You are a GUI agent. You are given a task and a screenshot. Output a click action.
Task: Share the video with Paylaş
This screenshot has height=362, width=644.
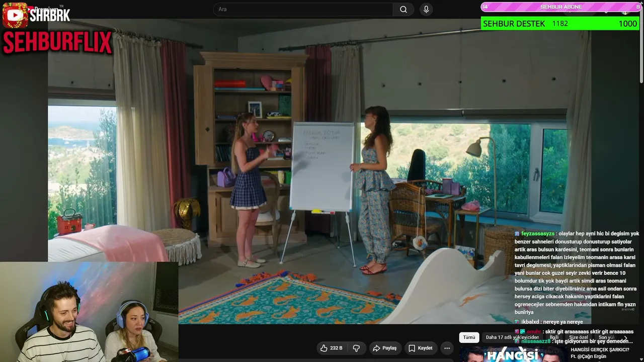(385, 348)
